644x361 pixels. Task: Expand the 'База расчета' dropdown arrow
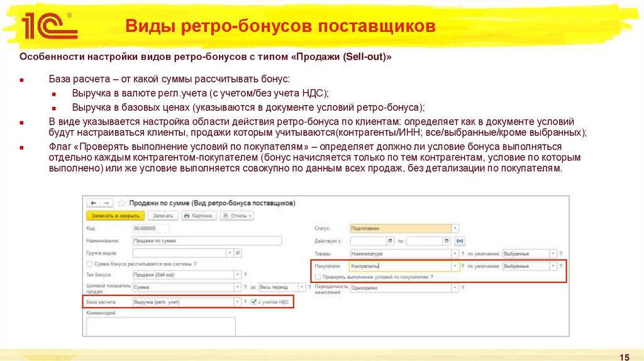tap(237, 302)
